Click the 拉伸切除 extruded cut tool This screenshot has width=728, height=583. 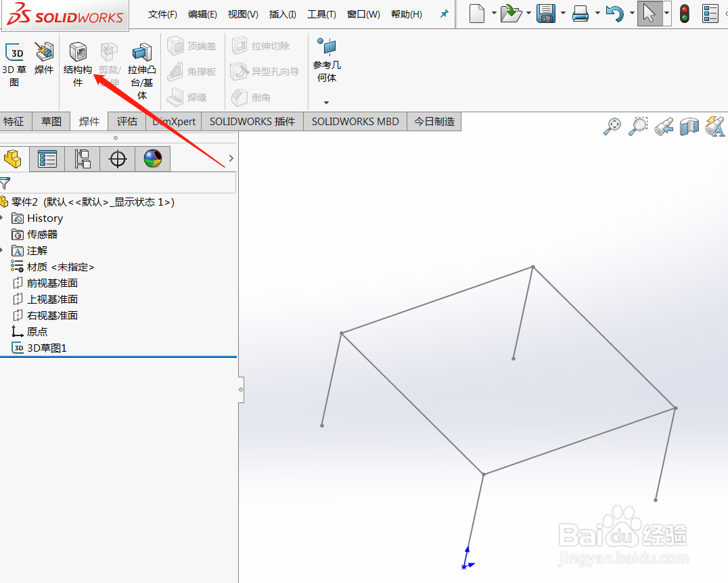click(x=260, y=46)
